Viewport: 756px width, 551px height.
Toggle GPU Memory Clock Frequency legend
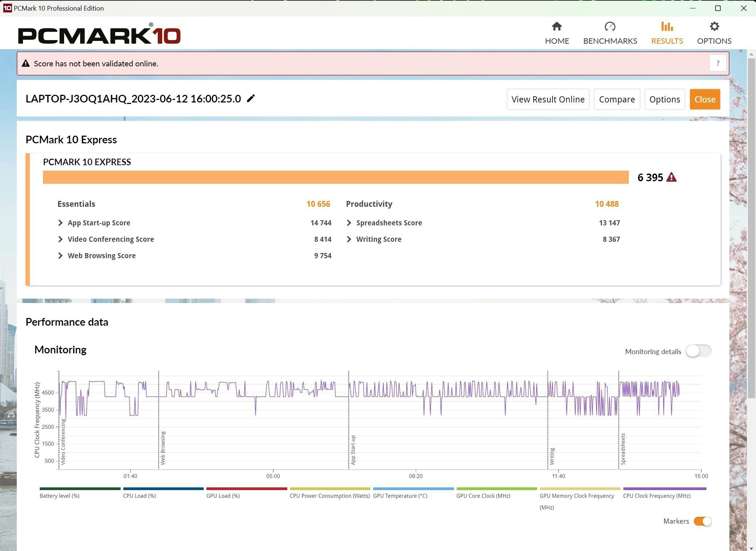coord(580,498)
